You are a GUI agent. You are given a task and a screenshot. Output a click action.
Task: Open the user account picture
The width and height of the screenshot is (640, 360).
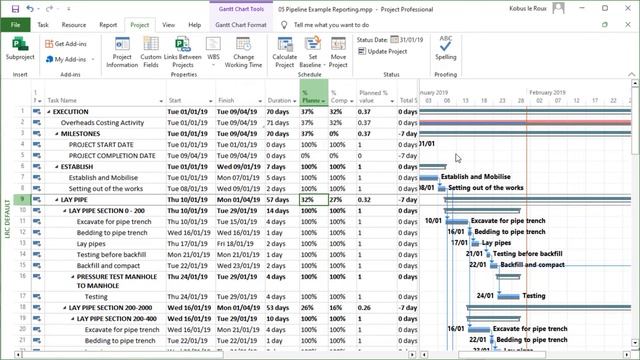pos(558,8)
